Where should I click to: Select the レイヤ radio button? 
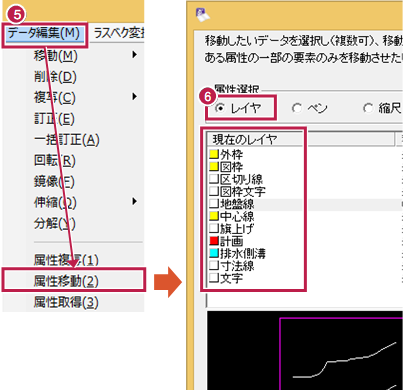[x=220, y=108]
